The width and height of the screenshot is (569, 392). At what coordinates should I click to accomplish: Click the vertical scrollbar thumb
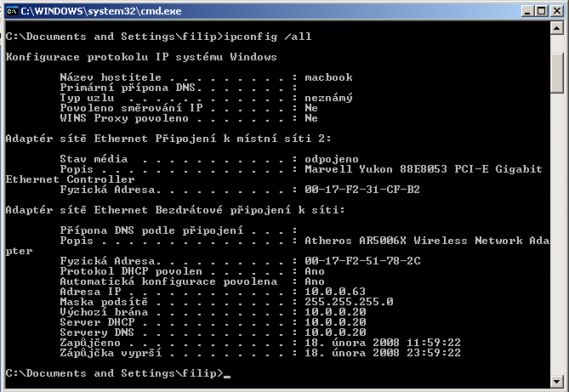tap(556, 73)
